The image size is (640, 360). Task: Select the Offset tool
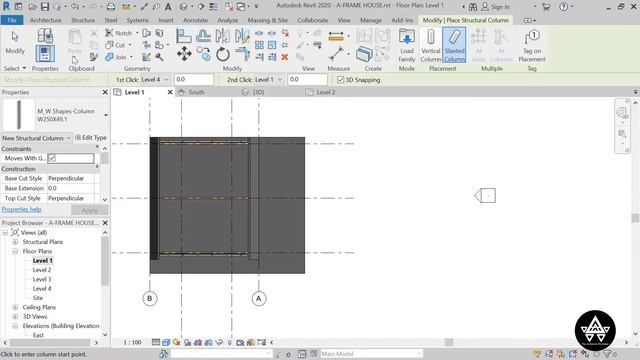[203, 36]
